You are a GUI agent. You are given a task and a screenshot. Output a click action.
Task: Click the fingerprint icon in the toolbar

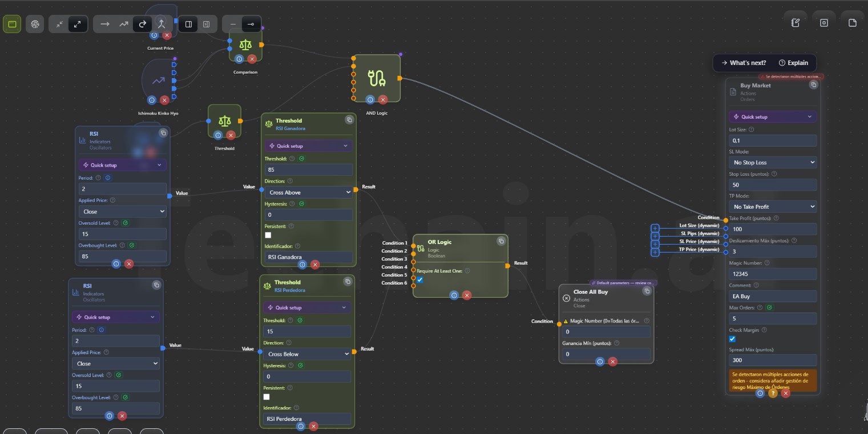35,24
